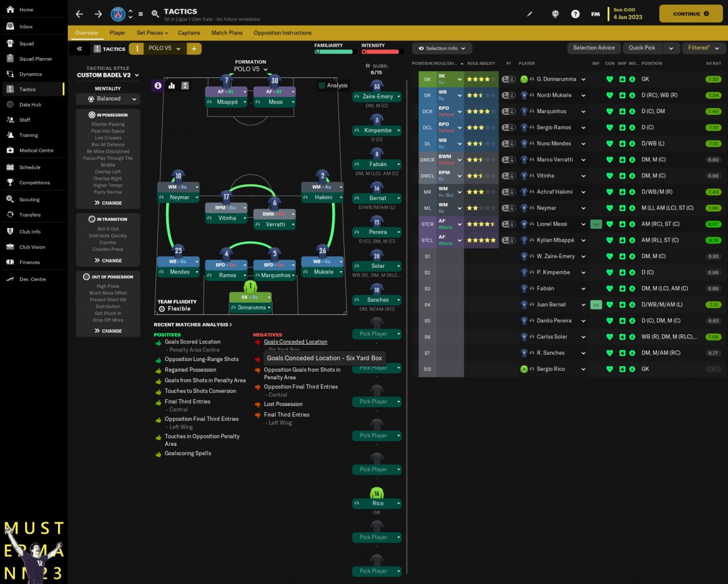
Task: Open the Set Pieces tab dropdown
Action: point(153,33)
